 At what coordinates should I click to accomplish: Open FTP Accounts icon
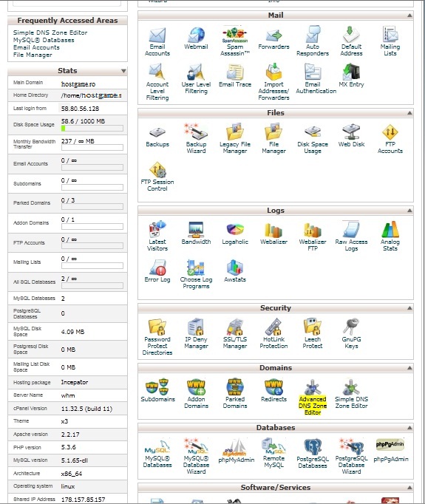click(x=390, y=139)
